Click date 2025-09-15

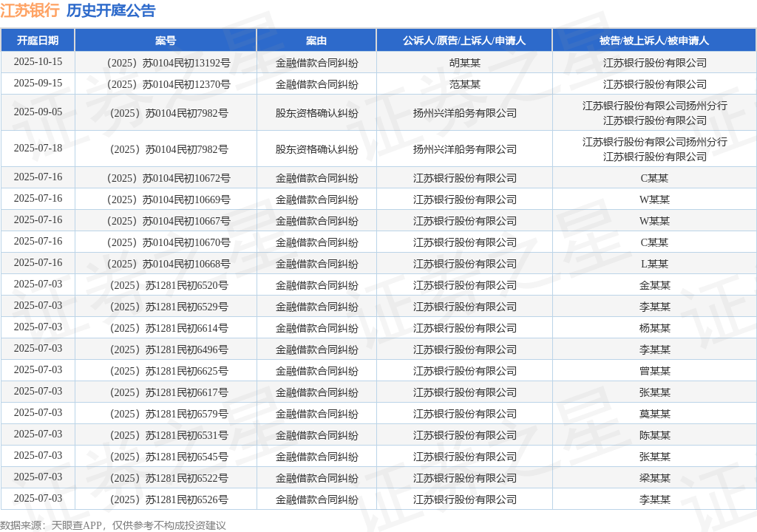click(x=38, y=83)
